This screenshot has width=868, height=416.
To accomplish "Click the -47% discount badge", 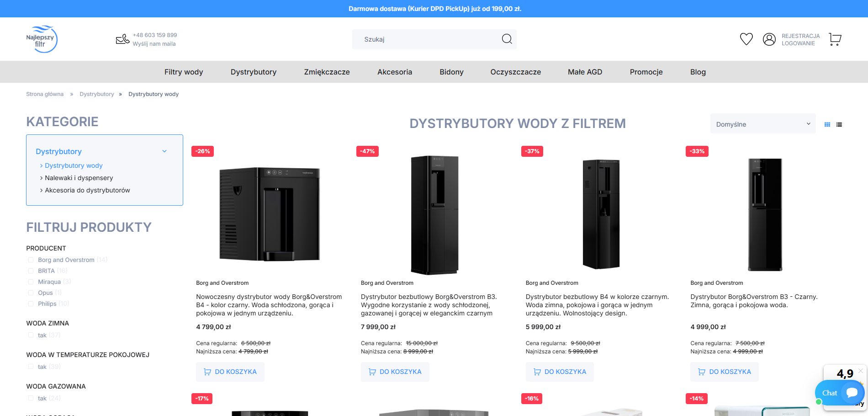I will [x=367, y=151].
